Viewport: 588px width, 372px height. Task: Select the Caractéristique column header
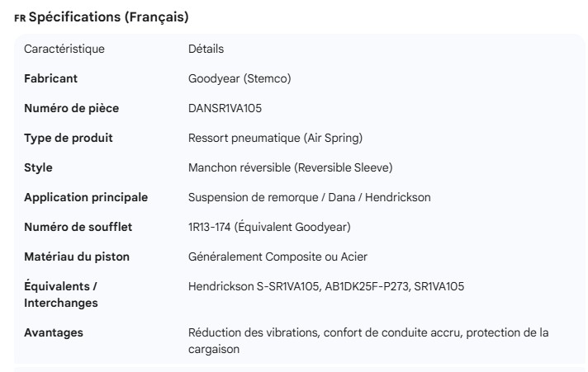click(x=64, y=49)
